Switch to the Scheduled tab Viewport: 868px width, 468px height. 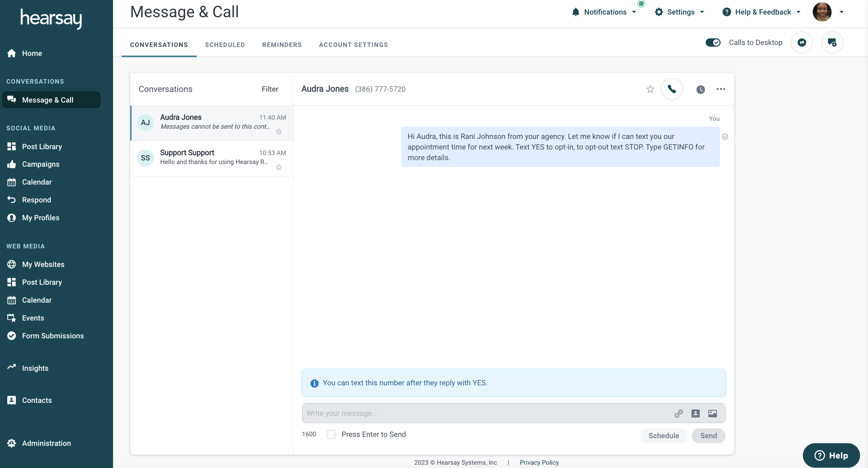225,45
